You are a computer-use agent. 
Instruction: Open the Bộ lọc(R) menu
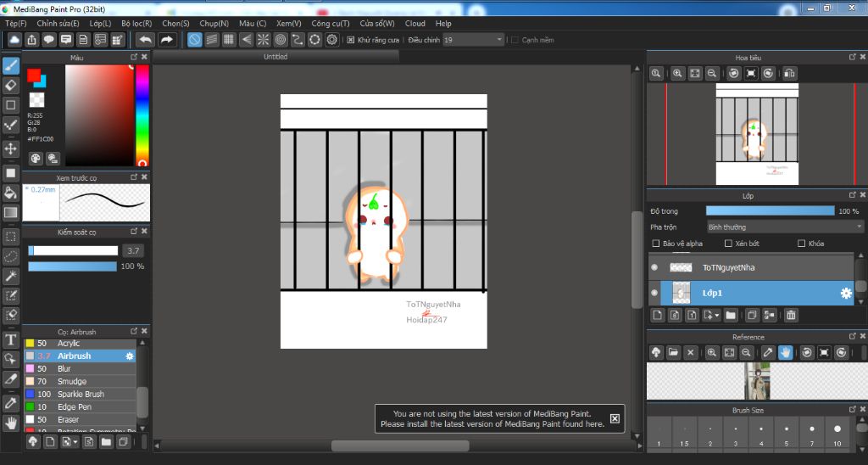[136, 23]
